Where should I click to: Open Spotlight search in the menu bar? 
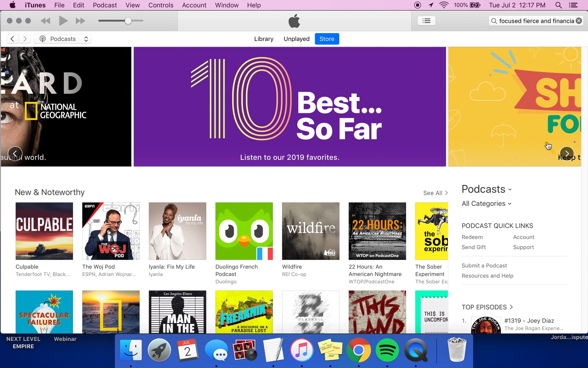(x=559, y=5)
